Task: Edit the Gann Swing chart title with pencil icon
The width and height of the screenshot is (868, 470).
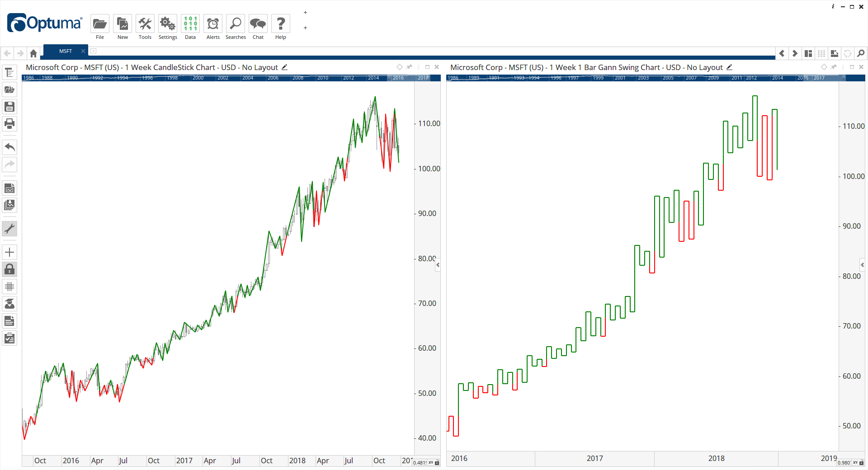Action: click(x=729, y=67)
